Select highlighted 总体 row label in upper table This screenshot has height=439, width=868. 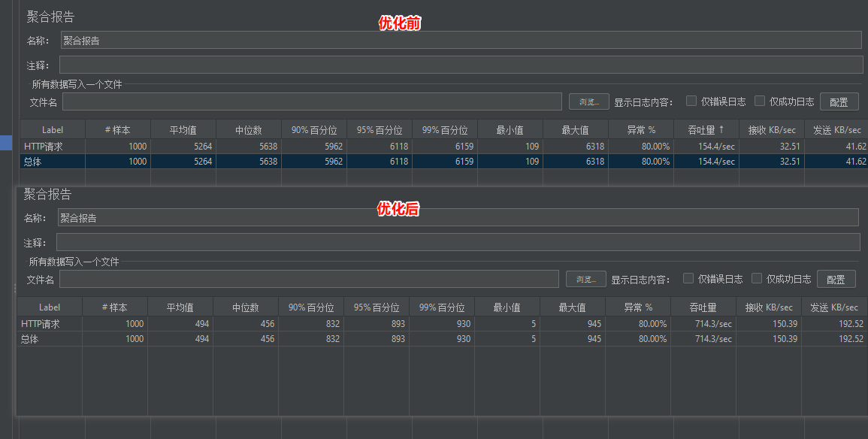coord(32,161)
